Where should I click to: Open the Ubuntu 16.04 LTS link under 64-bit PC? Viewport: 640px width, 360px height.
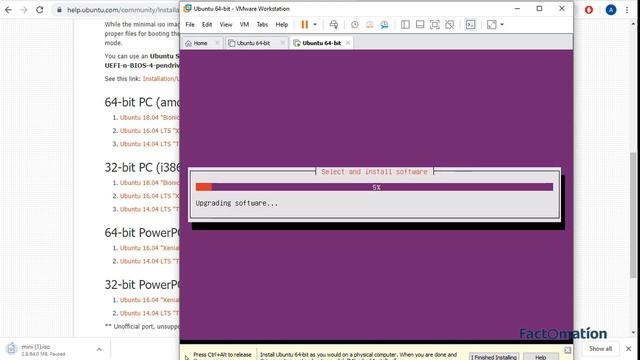149,131
